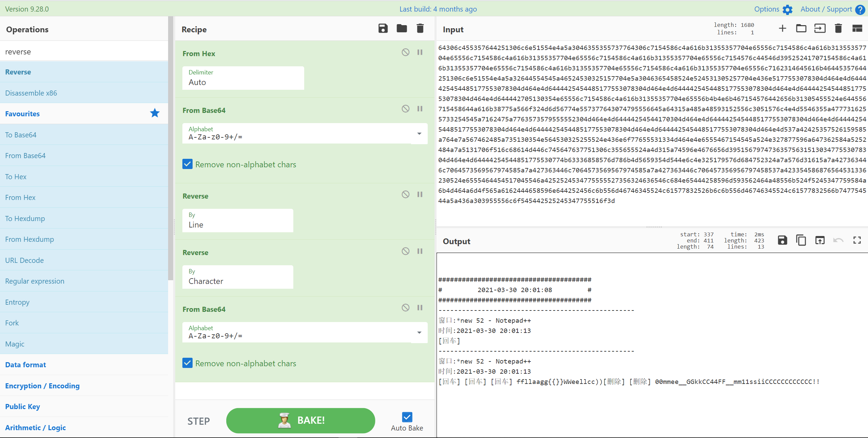Toggle the Auto Bake checkbox

[407, 417]
